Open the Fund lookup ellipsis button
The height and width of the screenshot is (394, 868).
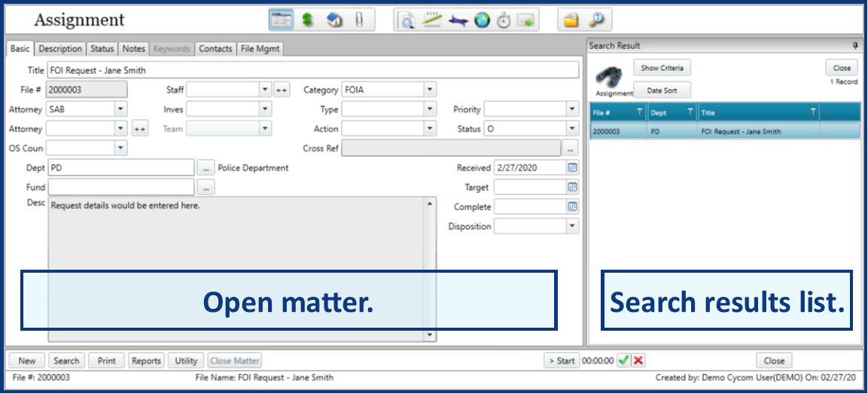click(206, 188)
